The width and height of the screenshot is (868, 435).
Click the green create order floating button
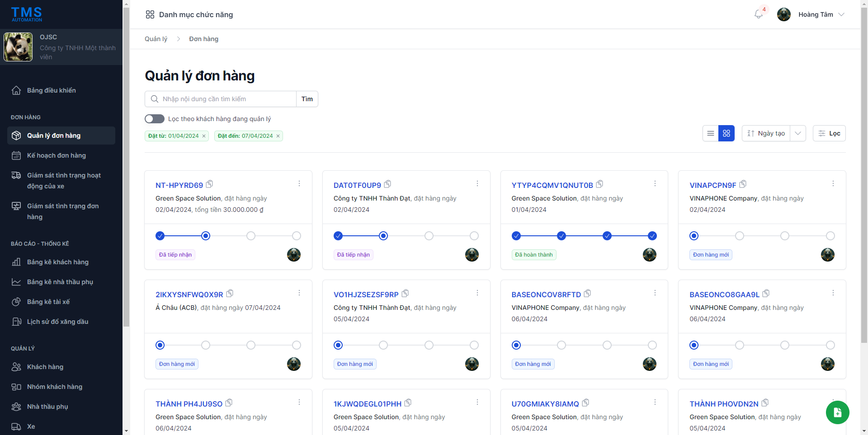click(x=838, y=412)
